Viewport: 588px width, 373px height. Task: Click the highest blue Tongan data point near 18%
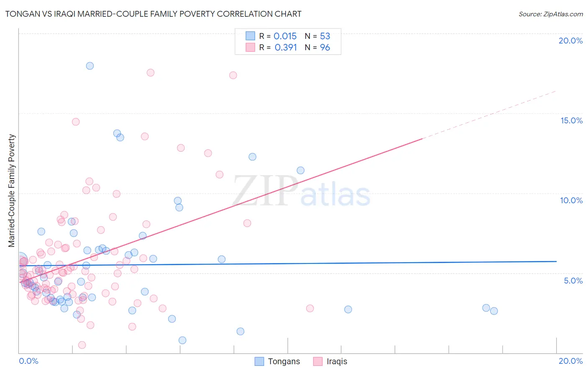(90, 66)
